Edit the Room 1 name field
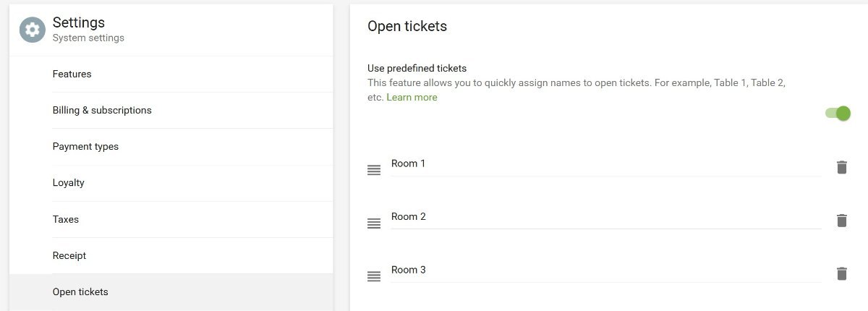Image resolution: width=868 pixels, height=311 pixels. 605,164
